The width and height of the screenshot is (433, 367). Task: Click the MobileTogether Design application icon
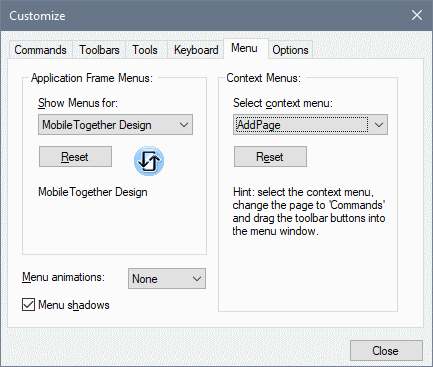pos(149,161)
